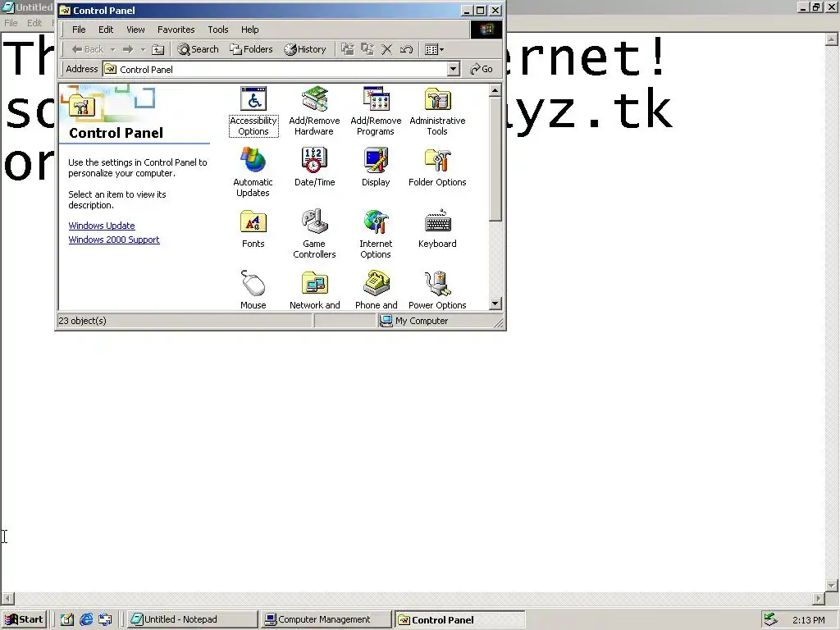Open Notepad's File menu
Screen dimensions: 840x630
[11, 22]
